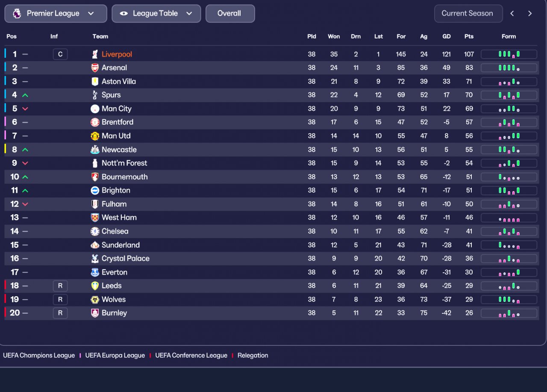Open the Premier League competition dropdown
Screen dimensions: 547x392
coord(56,14)
